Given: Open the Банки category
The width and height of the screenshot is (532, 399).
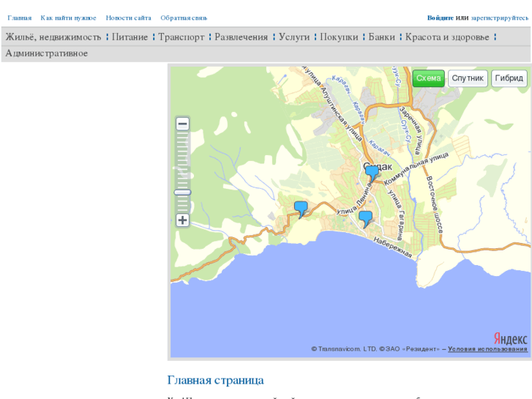Looking at the screenshot, I should [x=381, y=37].
